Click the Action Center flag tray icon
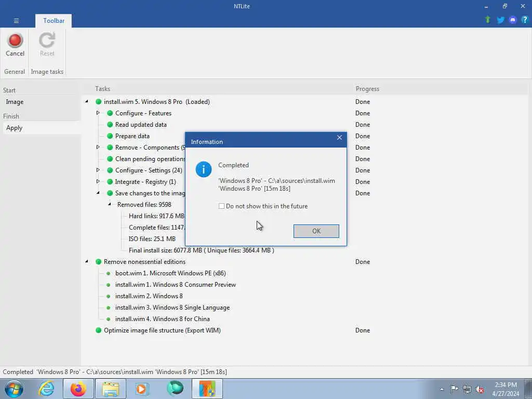 [x=454, y=389]
